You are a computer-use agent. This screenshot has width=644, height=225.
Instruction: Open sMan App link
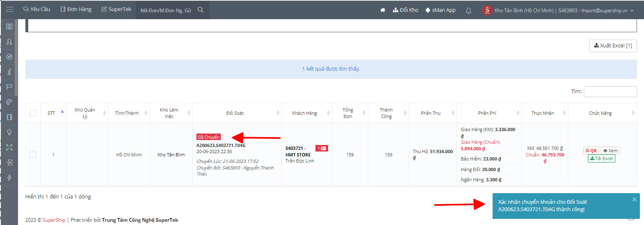(440, 10)
